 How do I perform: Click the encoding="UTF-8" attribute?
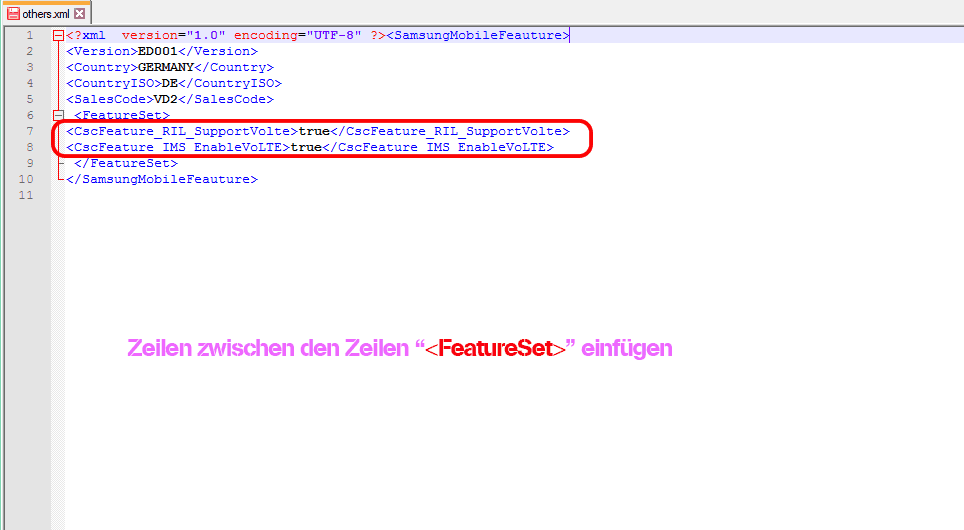point(298,36)
